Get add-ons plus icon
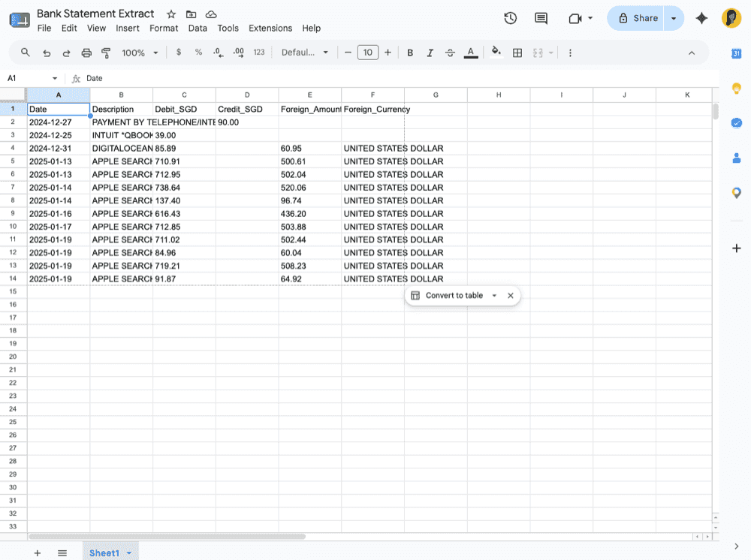751x560 pixels. point(737,248)
